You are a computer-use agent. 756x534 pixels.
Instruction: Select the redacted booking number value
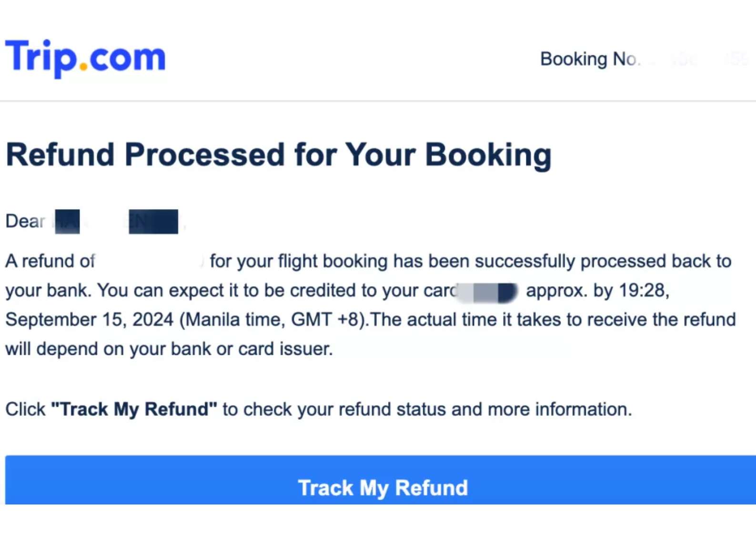[x=700, y=59]
